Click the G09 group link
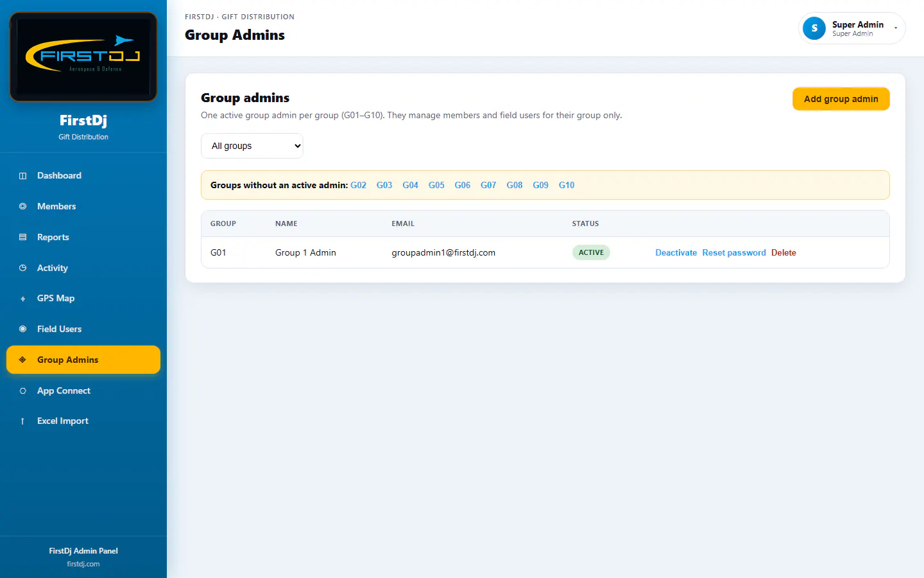This screenshot has width=924, height=578. pos(540,185)
